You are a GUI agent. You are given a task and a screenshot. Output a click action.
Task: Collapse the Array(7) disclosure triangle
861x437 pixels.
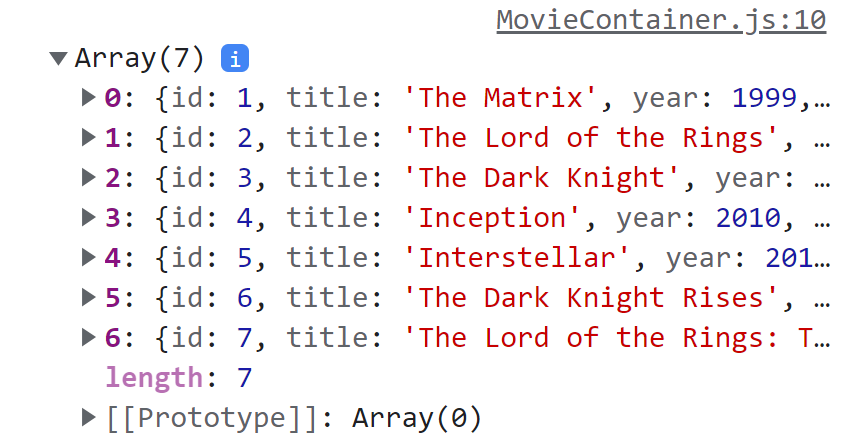[58, 58]
